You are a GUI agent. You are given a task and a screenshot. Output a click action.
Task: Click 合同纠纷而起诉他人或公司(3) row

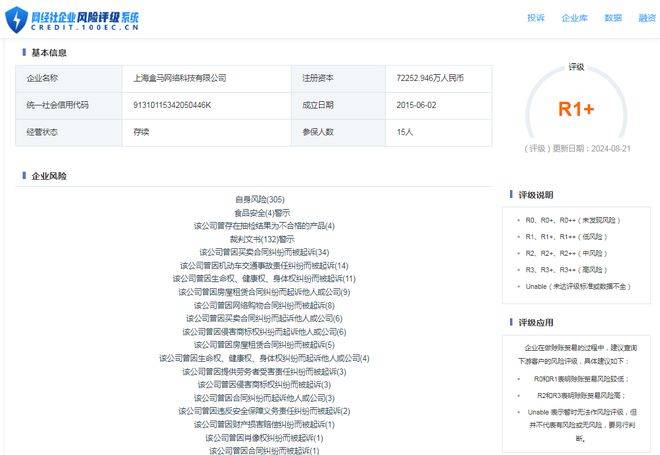click(264, 398)
